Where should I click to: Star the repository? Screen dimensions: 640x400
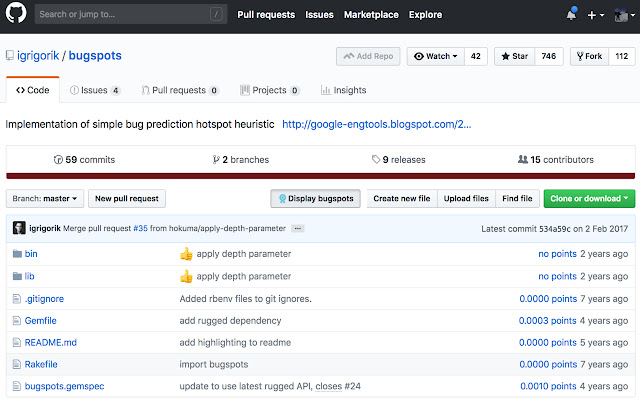coord(514,56)
